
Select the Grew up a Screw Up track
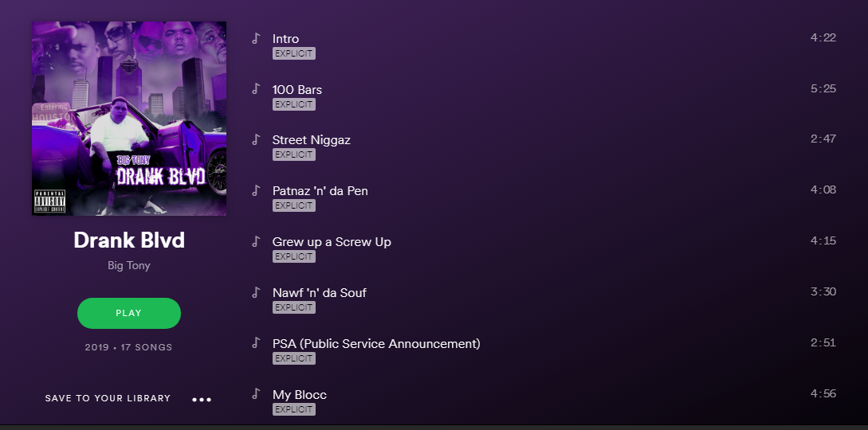click(332, 242)
